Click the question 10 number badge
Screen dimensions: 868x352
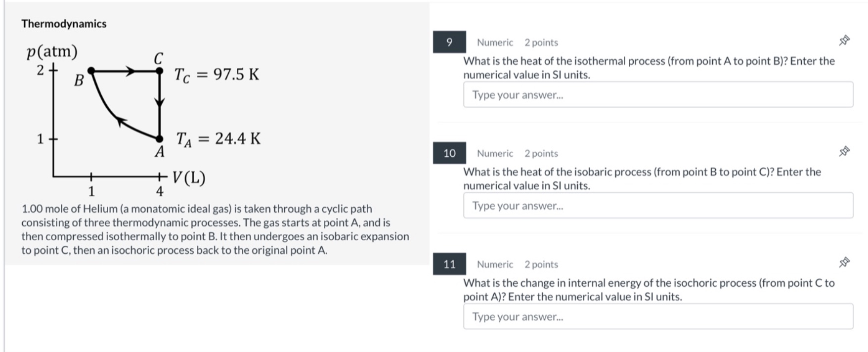click(x=450, y=153)
